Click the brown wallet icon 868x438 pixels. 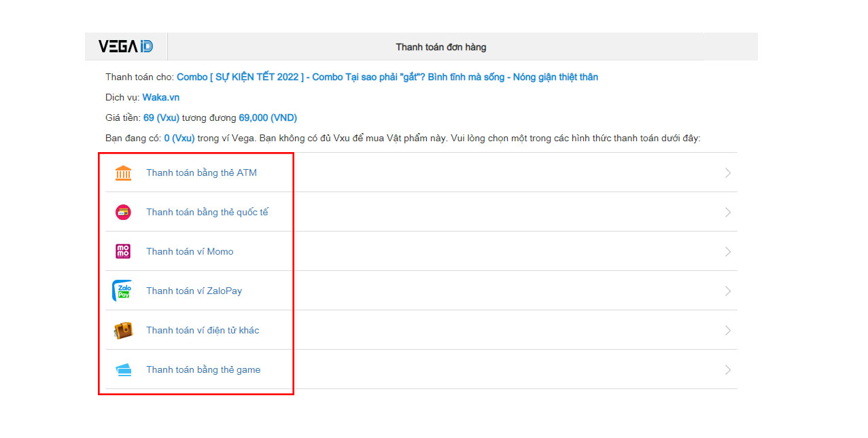[123, 331]
